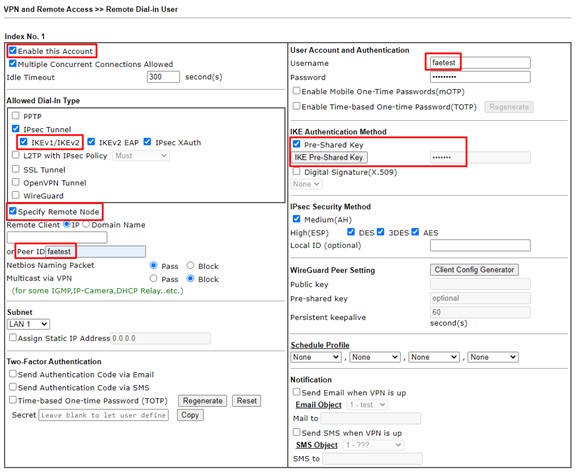Toggle Enable this Account checkbox

coord(13,50)
